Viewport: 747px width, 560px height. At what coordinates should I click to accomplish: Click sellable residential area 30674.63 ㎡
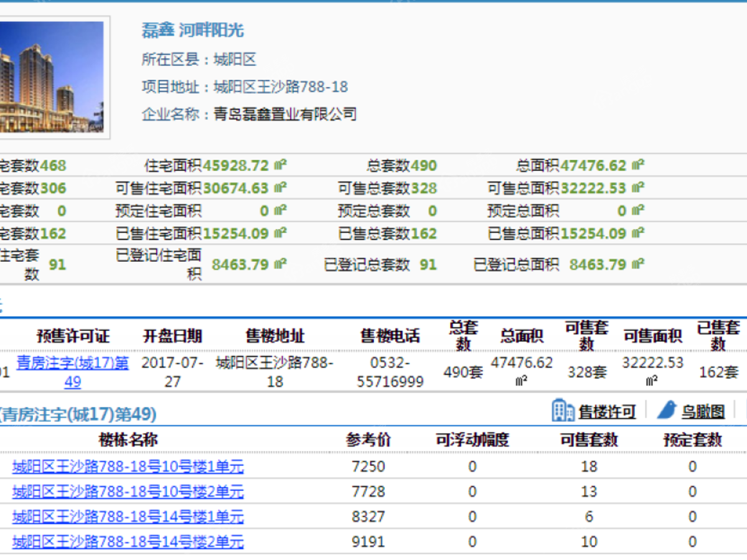coord(245,188)
